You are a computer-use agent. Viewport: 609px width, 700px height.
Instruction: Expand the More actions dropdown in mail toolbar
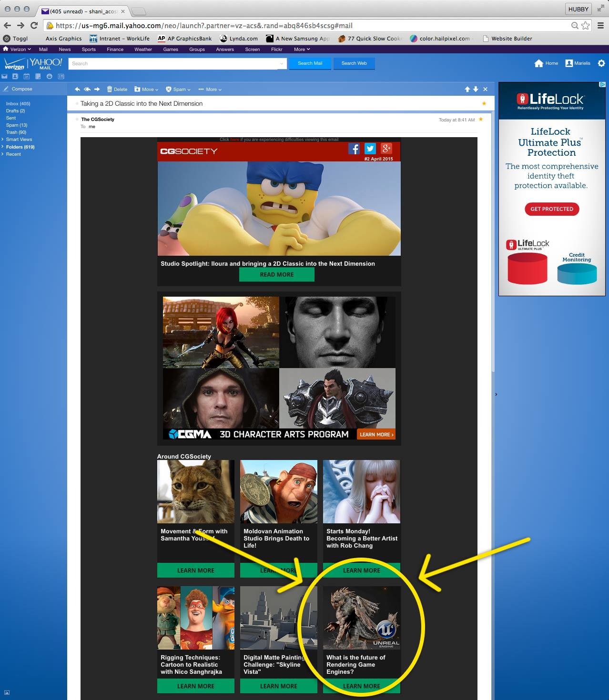tap(210, 89)
